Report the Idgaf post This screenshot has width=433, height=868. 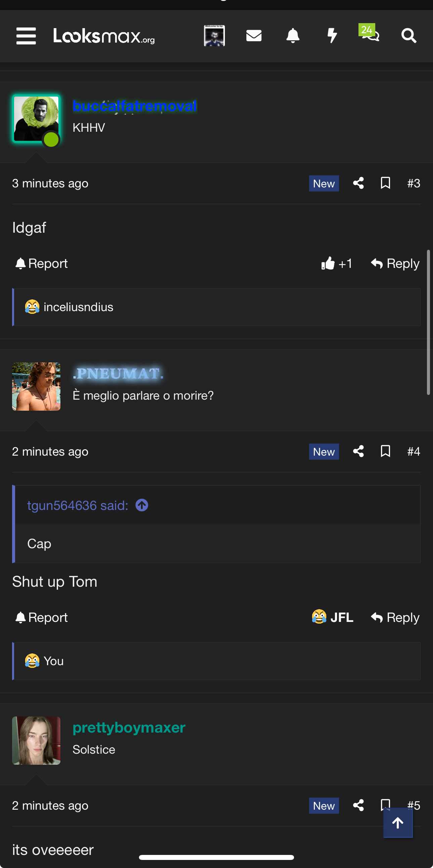[x=42, y=263]
